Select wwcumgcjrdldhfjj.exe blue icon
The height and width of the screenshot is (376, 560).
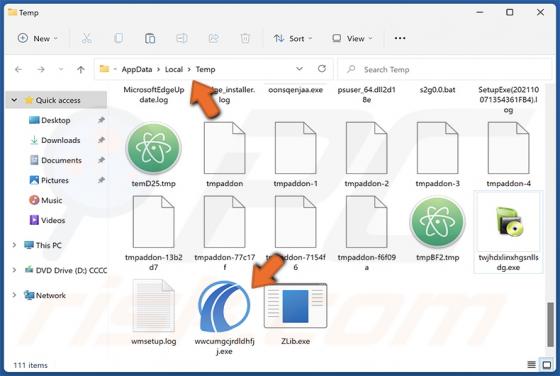[x=225, y=306]
